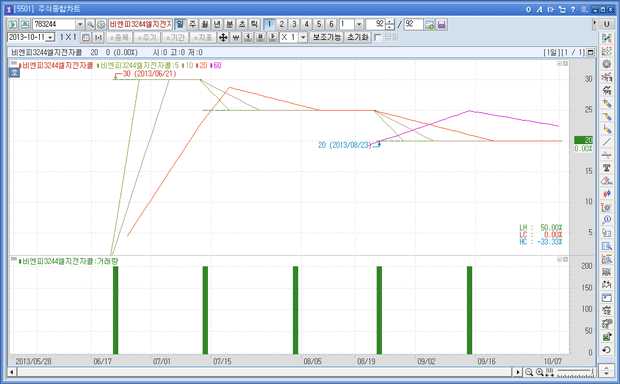Open the X 1 multiplier dropdown
Image resolution: width=620 pixels, height=384 pixels.
[x=303, y=38]
